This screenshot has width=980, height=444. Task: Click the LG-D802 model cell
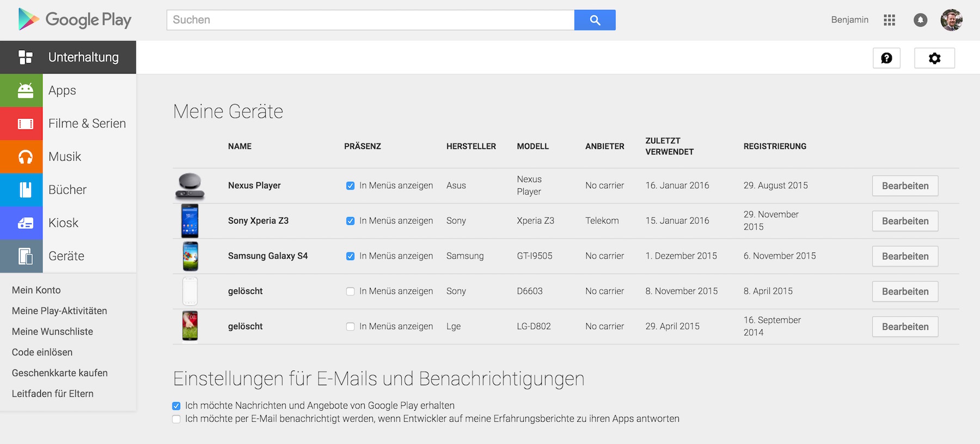tap(534, 326)
